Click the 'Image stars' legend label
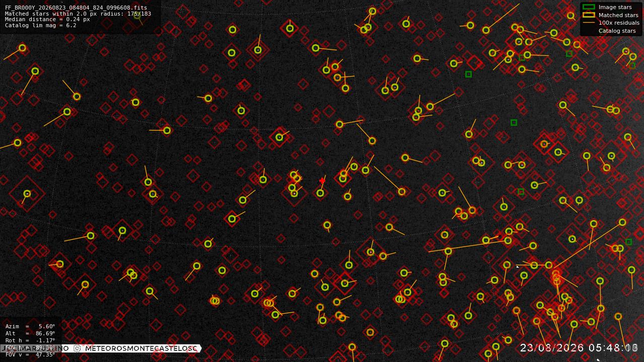The width and height of the screenshot is (644, 362). click(x=615, y=7)
